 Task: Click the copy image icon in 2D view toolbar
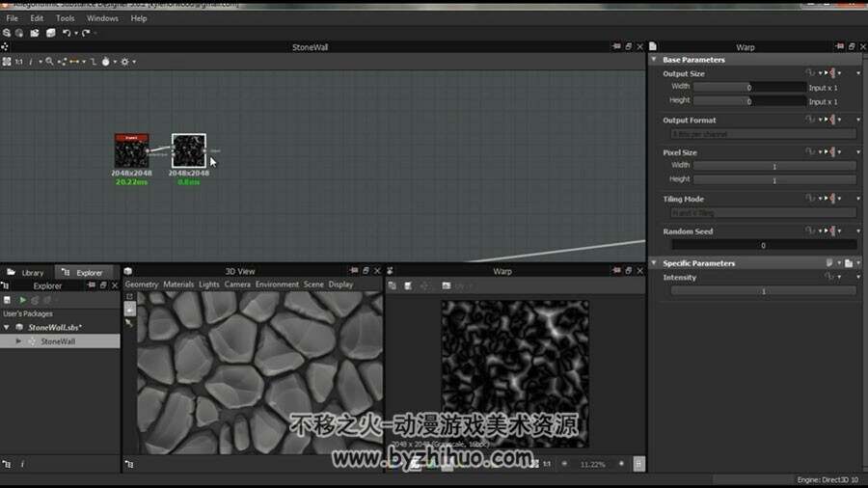click(x=392, y=285)
